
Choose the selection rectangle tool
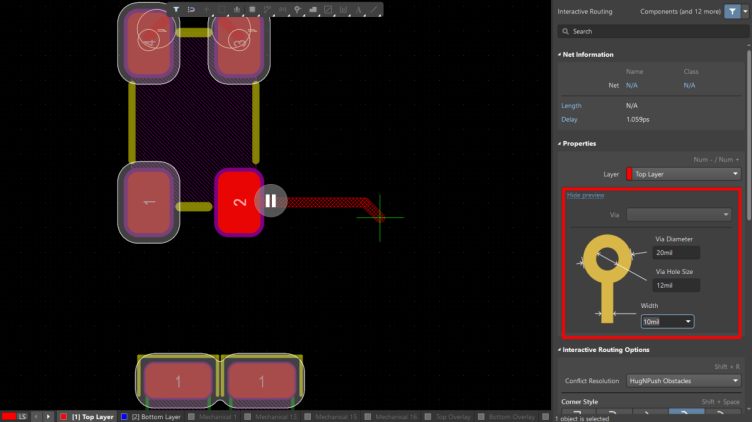pos(222,9)
